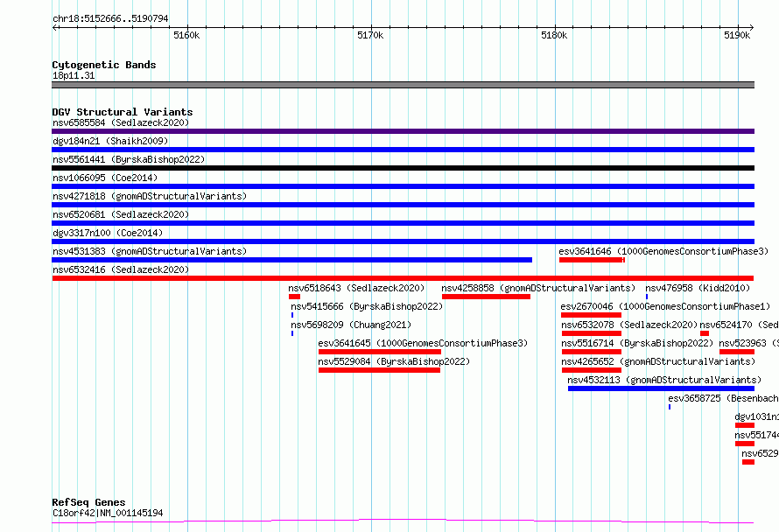The height and width of the screenshot is (532, 779).
Task: Click the red nsv4258858 variant bar
Action: (486, 297)
